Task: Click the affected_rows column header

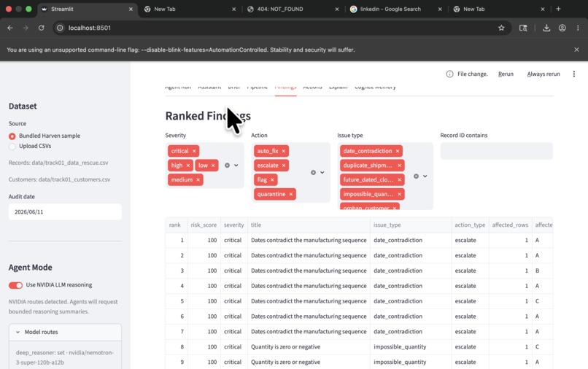Action: click(510, 225)
